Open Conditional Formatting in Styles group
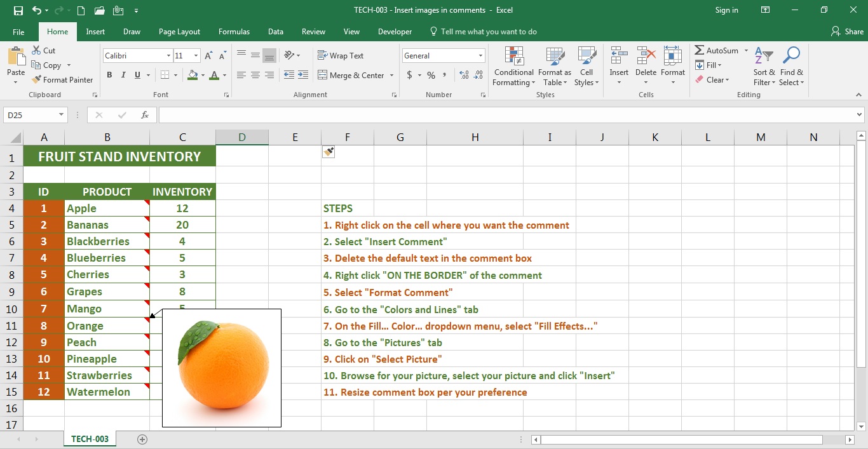This screenshot has width=868, height=449. coord(513,66)
